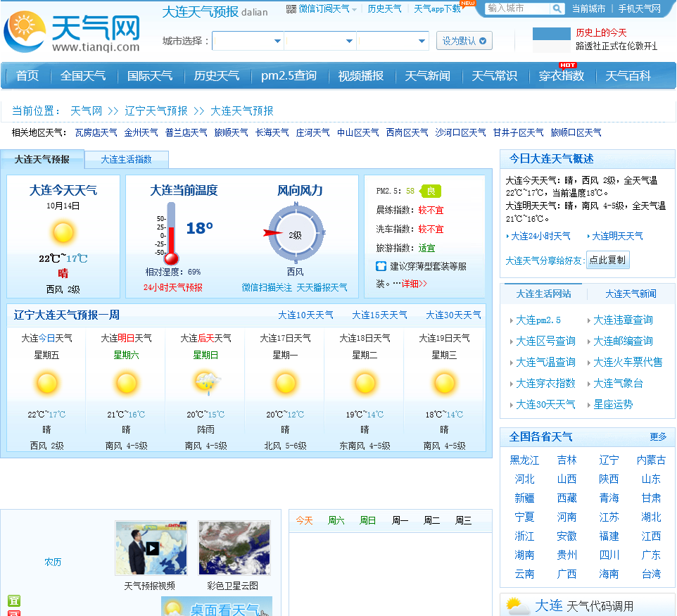Open 国际天气 navigation item
The height and width of the screenshot is (616, 677).
pyautogui.click(x=150, y=76)
